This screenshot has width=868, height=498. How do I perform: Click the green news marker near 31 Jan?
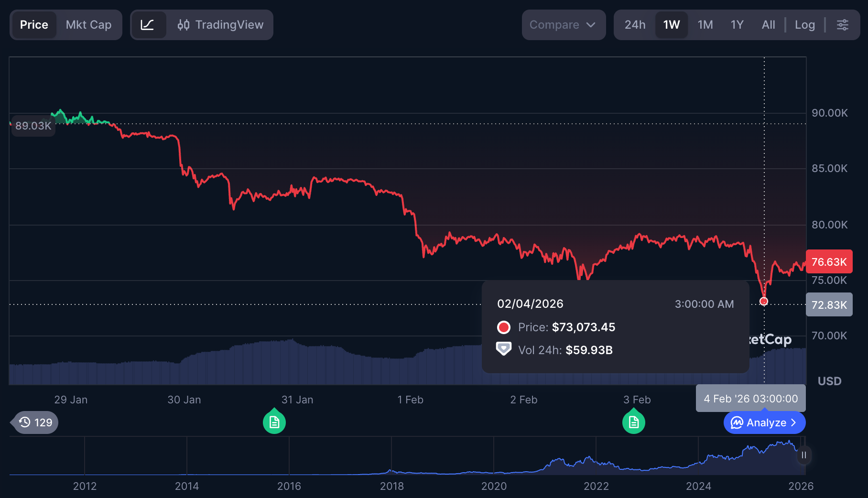coord(274,422)
